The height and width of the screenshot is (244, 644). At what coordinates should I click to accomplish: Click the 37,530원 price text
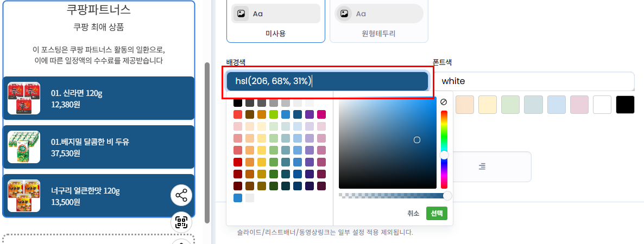[x=65, y=153]
